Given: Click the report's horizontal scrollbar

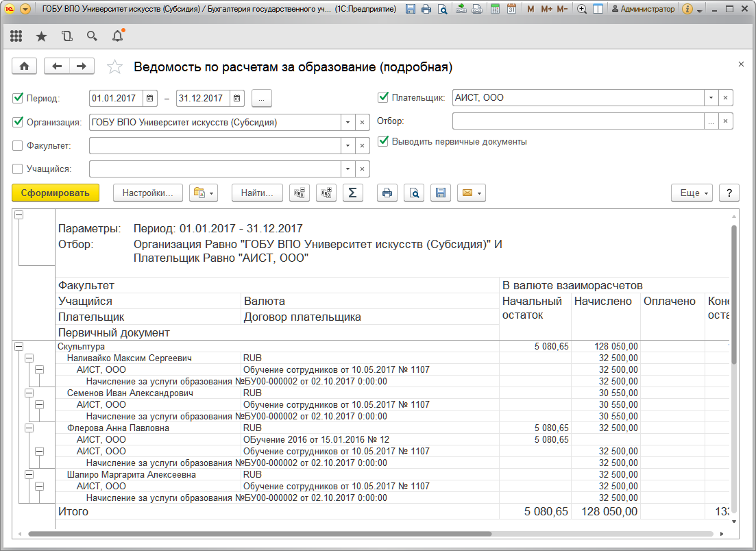Looking at the screenshot, I should click(260, 534).
